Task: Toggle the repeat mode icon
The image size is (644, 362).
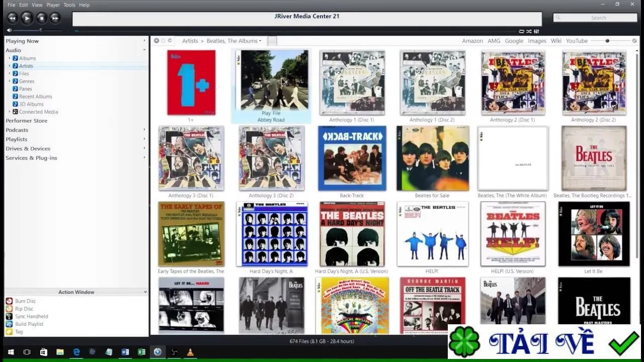Action: (x=522, y=31)
